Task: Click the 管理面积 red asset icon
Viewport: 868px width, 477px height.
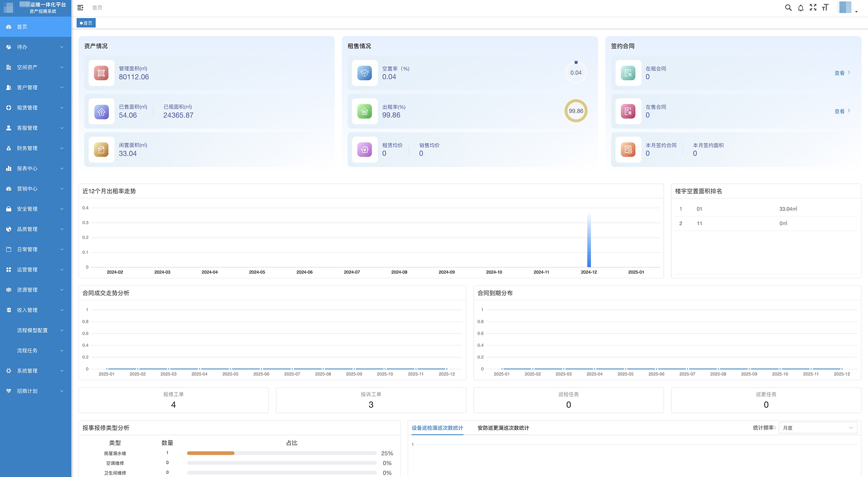Action: click(x=101, y=73)
